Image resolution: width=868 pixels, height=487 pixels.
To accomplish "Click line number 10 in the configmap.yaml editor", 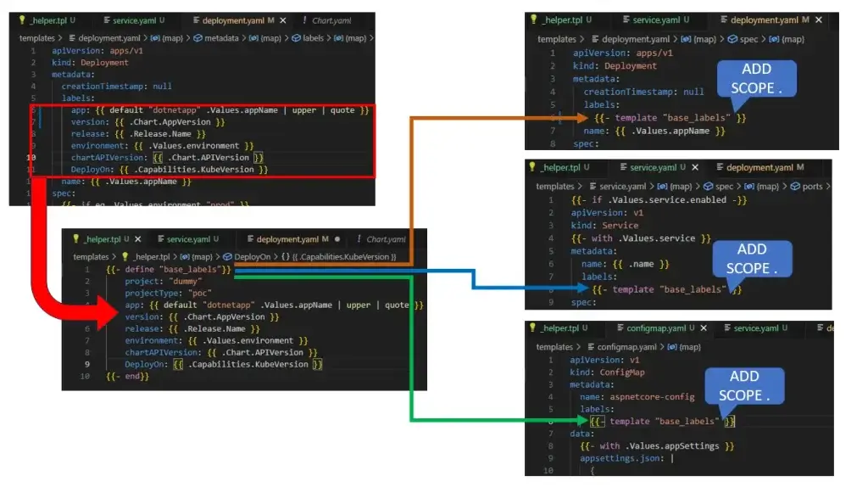I will click(x=548, y=470).
